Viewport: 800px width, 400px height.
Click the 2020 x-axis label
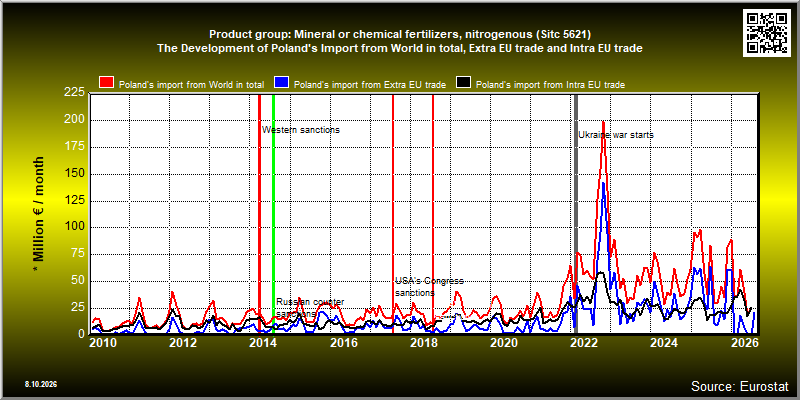tap(504, 343)
